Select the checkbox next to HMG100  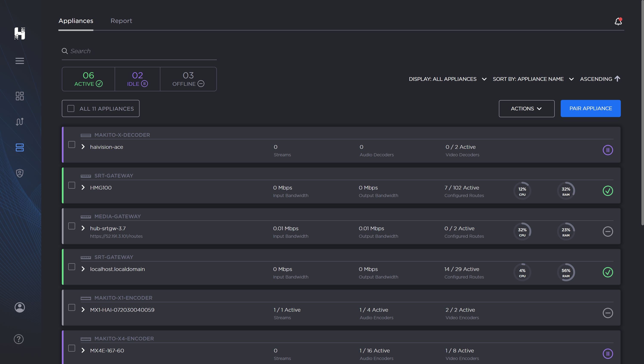pos(72,185)
